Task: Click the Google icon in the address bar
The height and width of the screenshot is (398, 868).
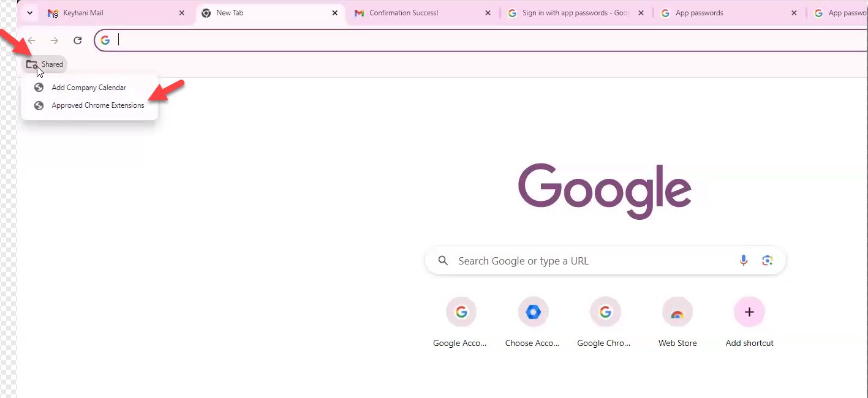Action: point(105,40)
